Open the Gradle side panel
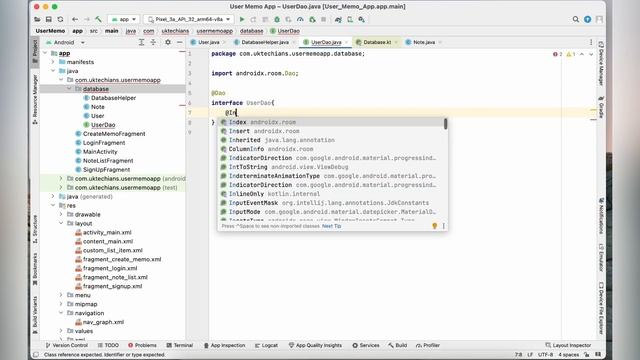Image resolution: width=640 pixels, height=360 pixels. click(x=601, y=107)
